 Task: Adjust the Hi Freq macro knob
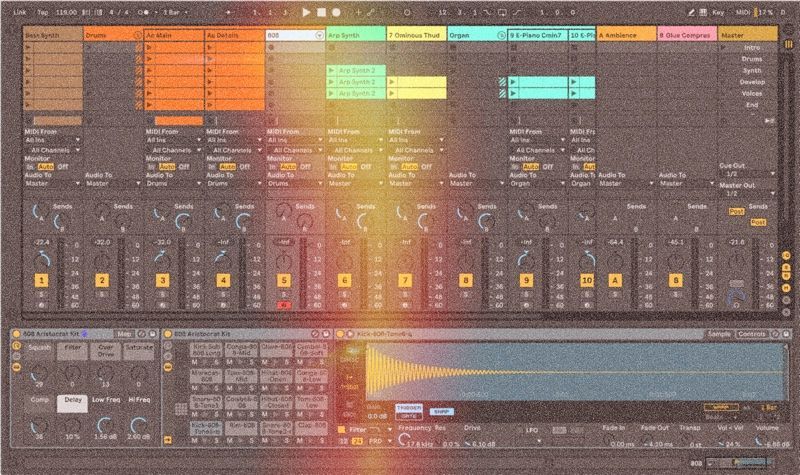coord(139,425)
